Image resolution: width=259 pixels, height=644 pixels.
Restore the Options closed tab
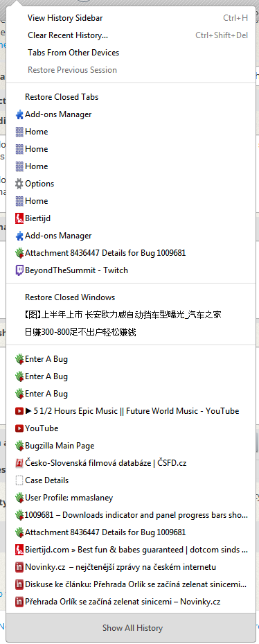pyautogui.click(x=130, y=184)
